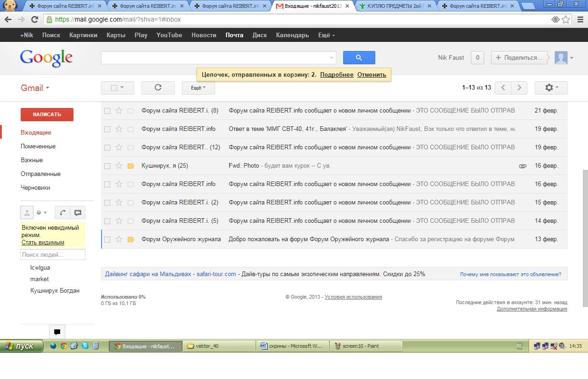Reload the page with the browser refresh icon

34,20
